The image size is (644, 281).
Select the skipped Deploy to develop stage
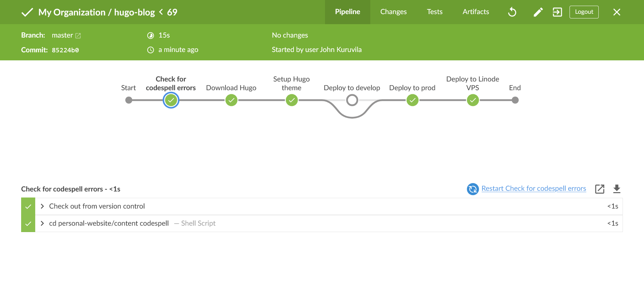[x=352, y=100]
